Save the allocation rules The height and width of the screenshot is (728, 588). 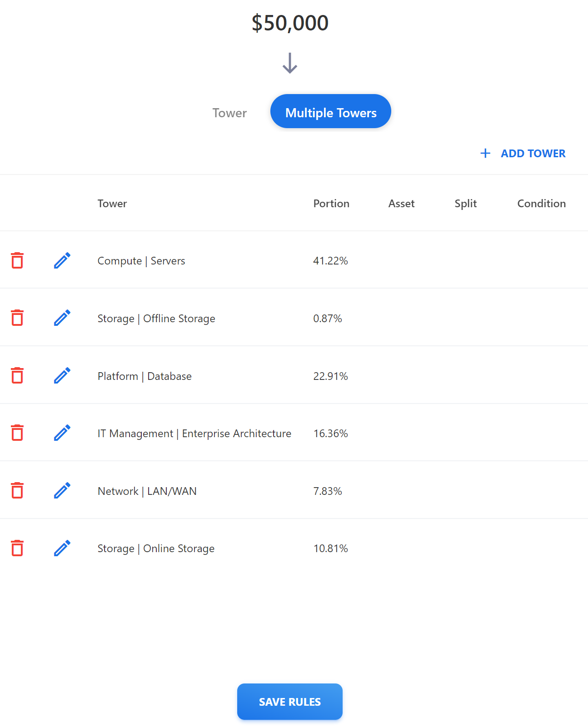point(289,702)
